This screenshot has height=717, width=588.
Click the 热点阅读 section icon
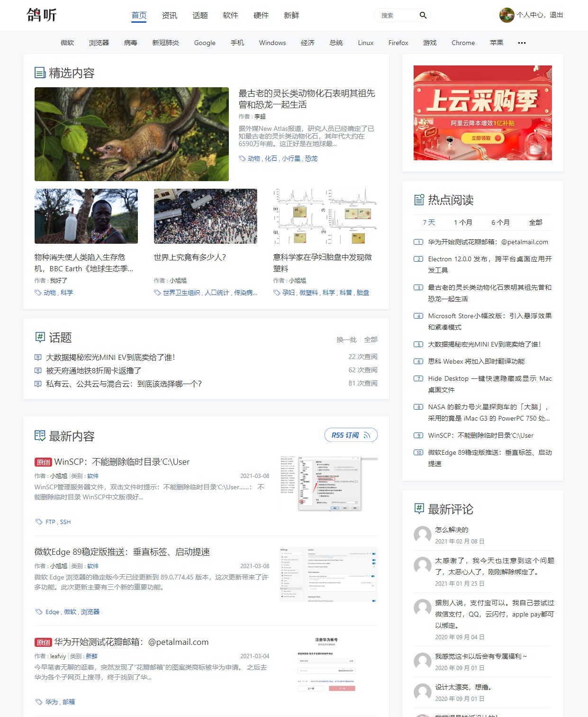pyautogui.click(x=419, y=200)
